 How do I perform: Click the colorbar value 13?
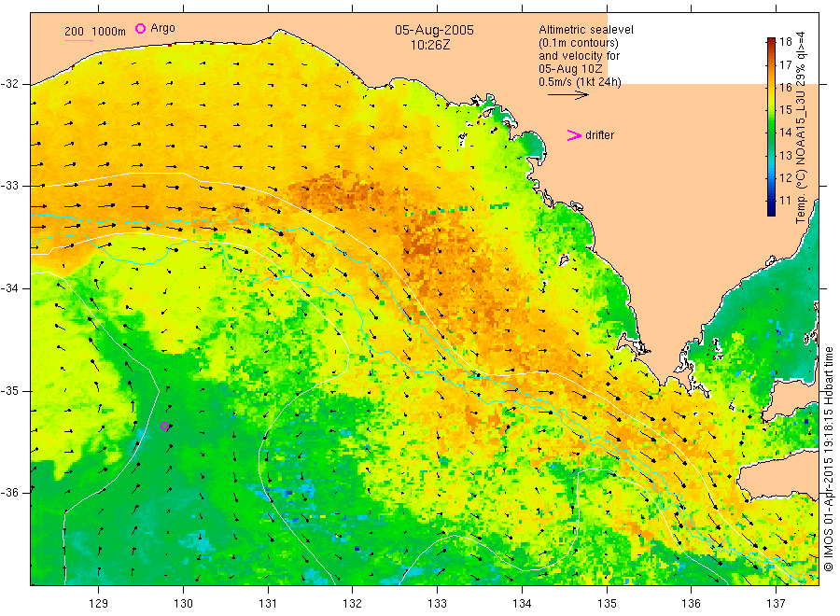786,155
